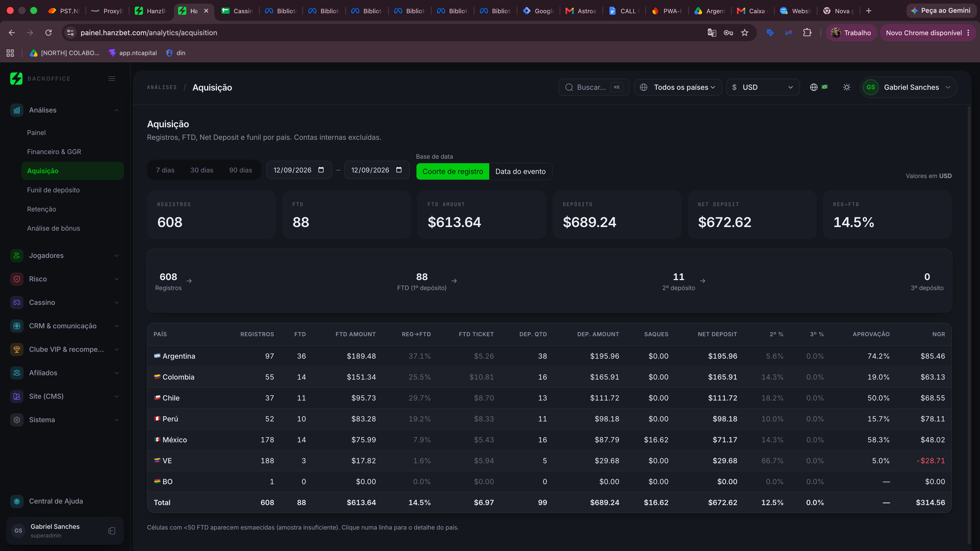Click the Site (CMS) icon
Viewport: 980px width, 551px height.
pyautogui.click(x=17, y=396)
